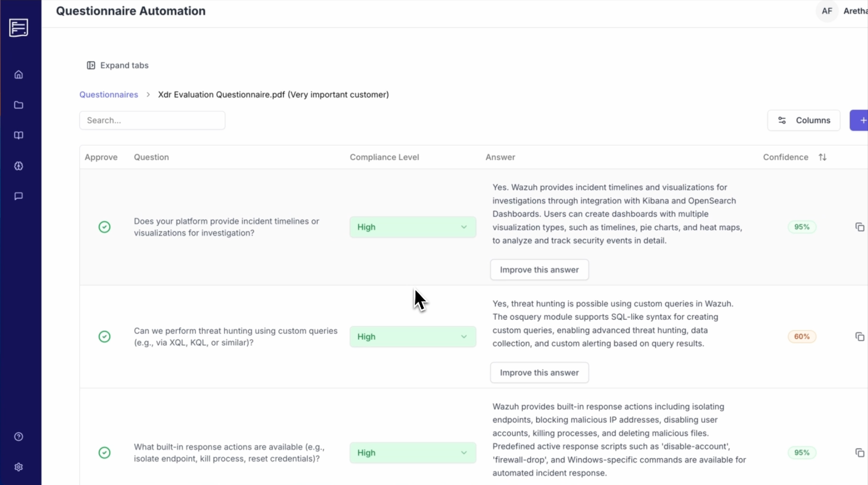Open the Folders section in the sidebar
868x485 pixels.
click(19, 105)
